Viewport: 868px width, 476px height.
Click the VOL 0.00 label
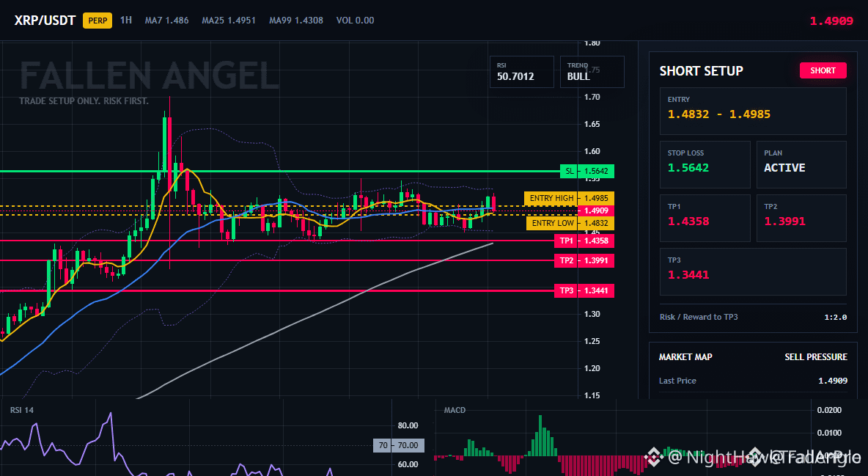[x=356, y=21]
